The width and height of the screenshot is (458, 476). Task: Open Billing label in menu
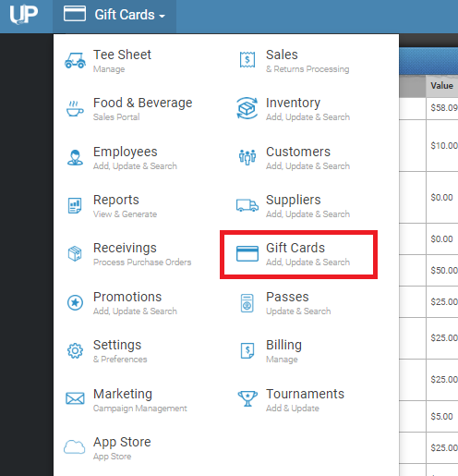click(283, 345)
